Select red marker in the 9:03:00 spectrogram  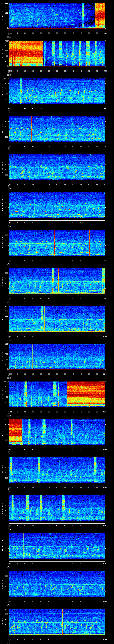point(56,91)
